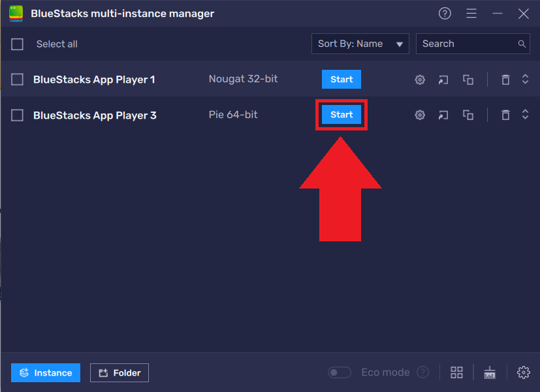The height and width of the screenshot is (392, 540).
Task: Open the Sort By: Name dropdown
Action: click(360, 44)
